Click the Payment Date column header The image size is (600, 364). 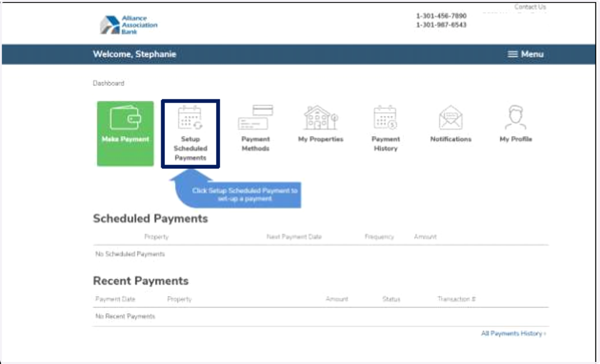tap(115, 299)
